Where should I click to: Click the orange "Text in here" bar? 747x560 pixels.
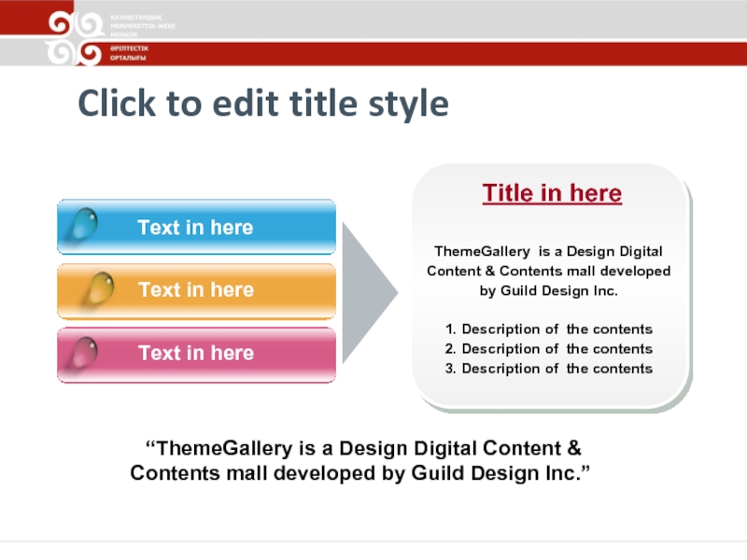[196, 291]
